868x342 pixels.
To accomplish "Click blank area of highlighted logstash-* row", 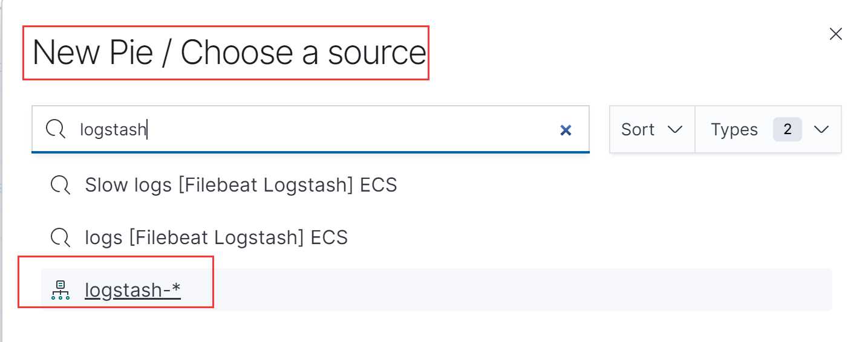I will coord(507,291).
